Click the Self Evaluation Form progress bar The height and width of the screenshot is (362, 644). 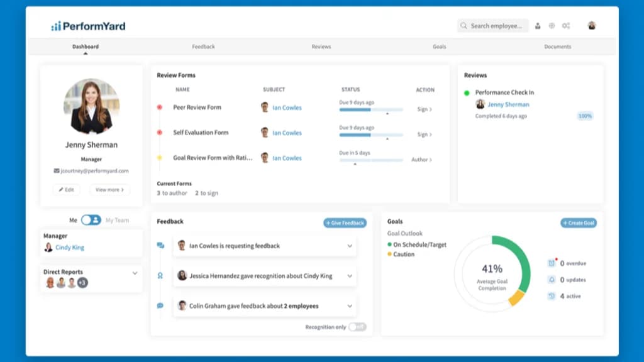pos(371,134)
